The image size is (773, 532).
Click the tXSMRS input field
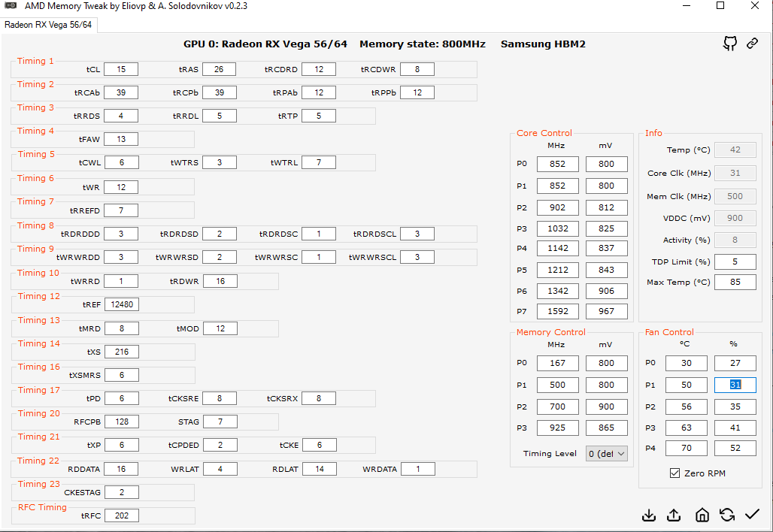(122, 375)
